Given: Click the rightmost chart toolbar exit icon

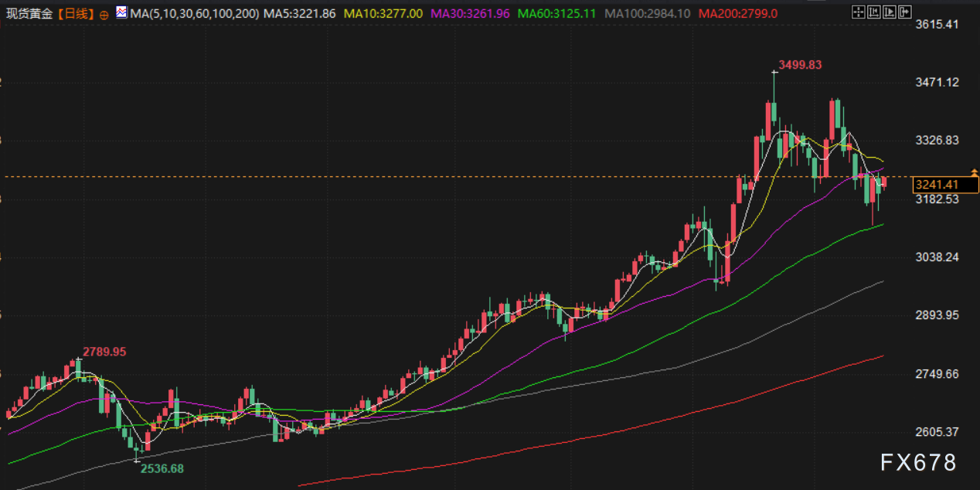Looking at the screenshot, I should tap(904, 12).
